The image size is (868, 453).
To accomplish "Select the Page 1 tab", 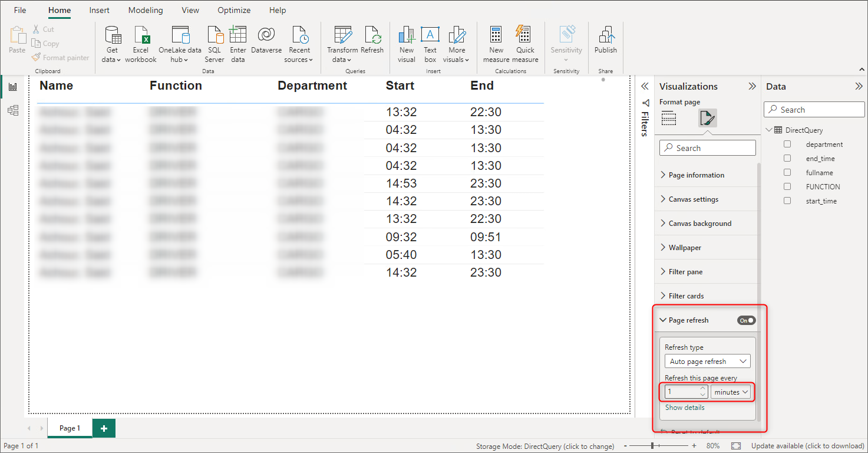I will click(70, 428).
